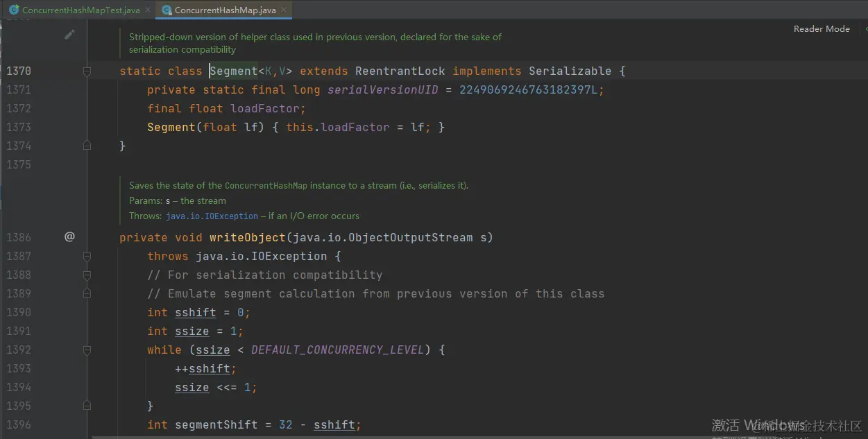
Task: Click ConcurrentHashMap in the rendered doc
Action: (x=266, y=186)
